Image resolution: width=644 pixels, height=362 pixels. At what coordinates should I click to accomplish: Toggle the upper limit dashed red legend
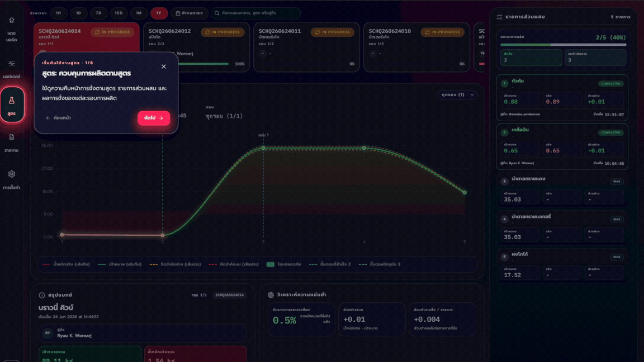[234, 264]
